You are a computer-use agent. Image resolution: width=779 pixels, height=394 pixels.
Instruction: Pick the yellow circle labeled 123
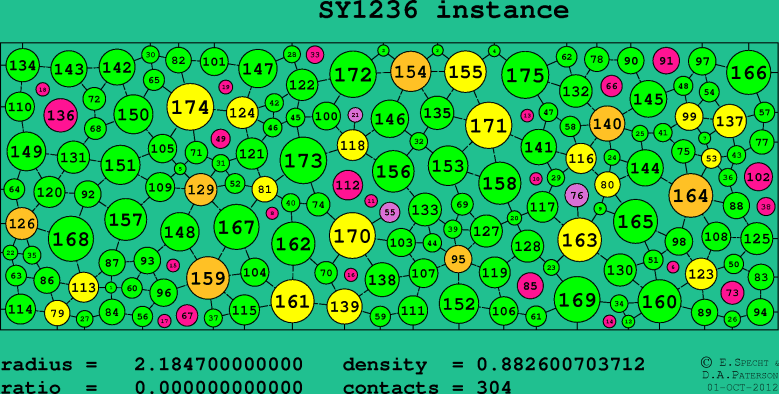701,274
